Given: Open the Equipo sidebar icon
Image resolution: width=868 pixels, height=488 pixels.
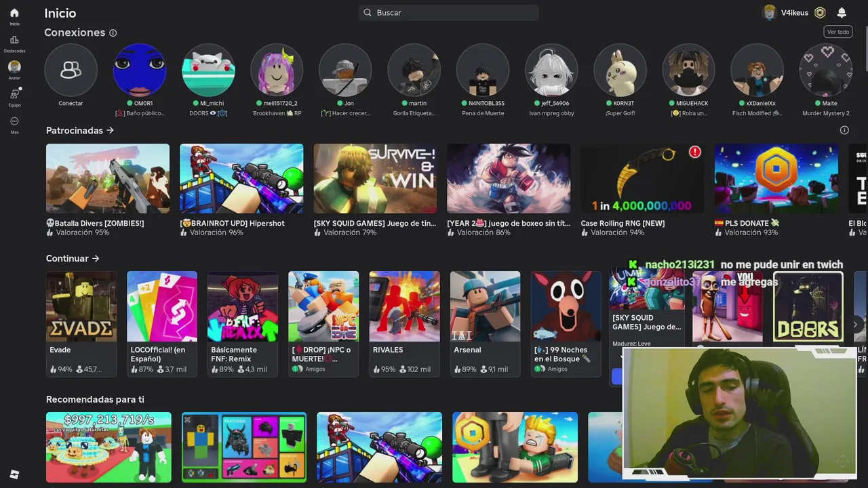Looking at the screenshot, I should (x=14, y=94).
